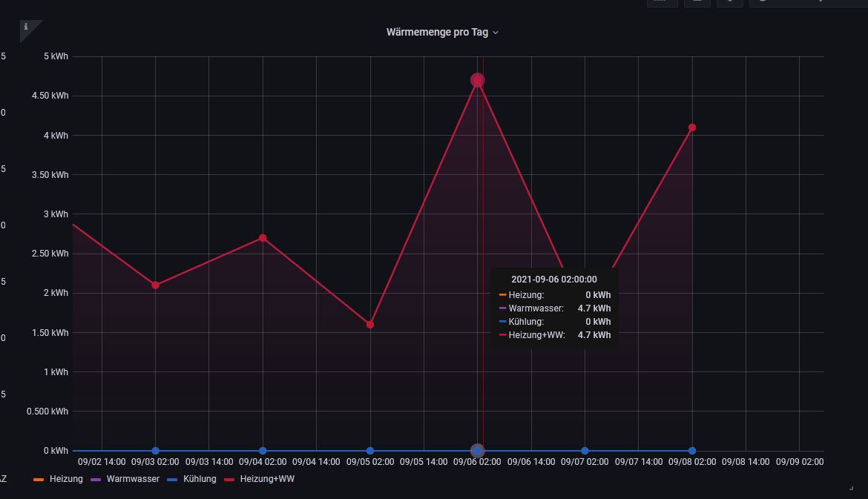
Task: Click the 3.50 kWh y-axis label
Action: click(x=50, y=175)
